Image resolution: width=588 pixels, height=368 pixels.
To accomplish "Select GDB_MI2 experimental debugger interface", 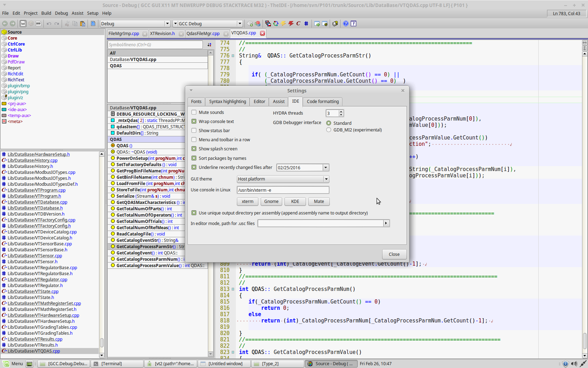I will (x=329, y=130).
